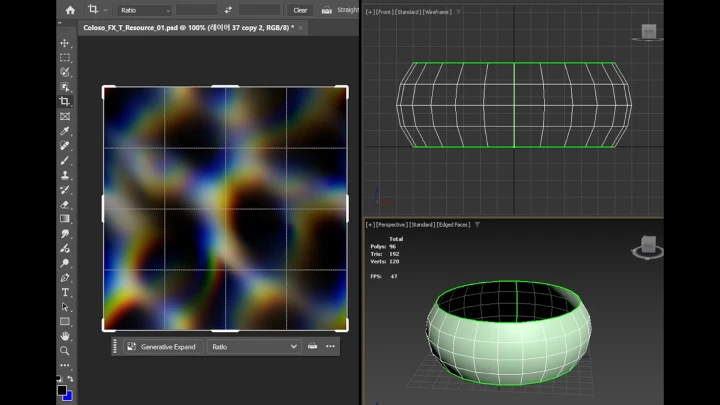The image size is (720, 405).
Task: Choose the Eraser tool
Action: click(x=65, y=204)
